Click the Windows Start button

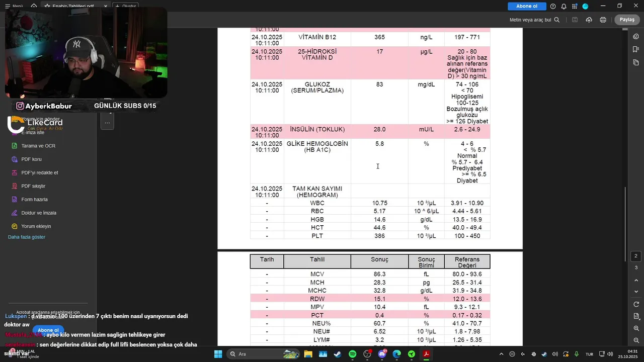(x=218, y=354)
